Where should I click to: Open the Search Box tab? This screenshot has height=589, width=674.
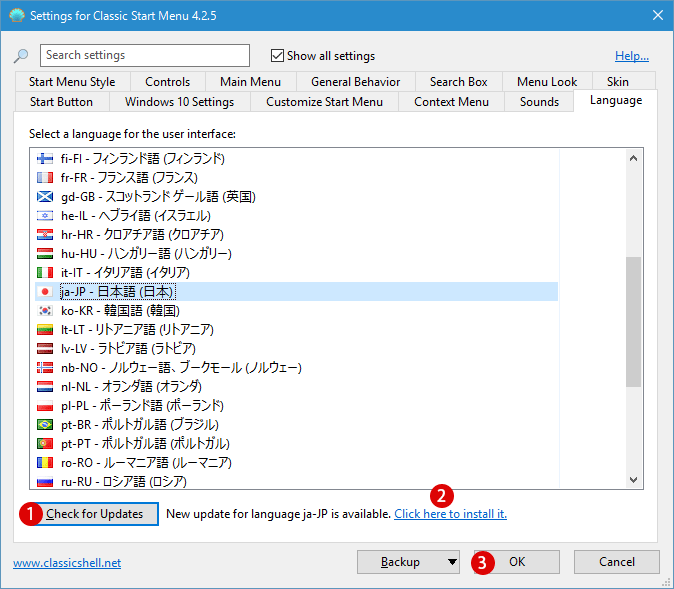[x=459, y=82]
